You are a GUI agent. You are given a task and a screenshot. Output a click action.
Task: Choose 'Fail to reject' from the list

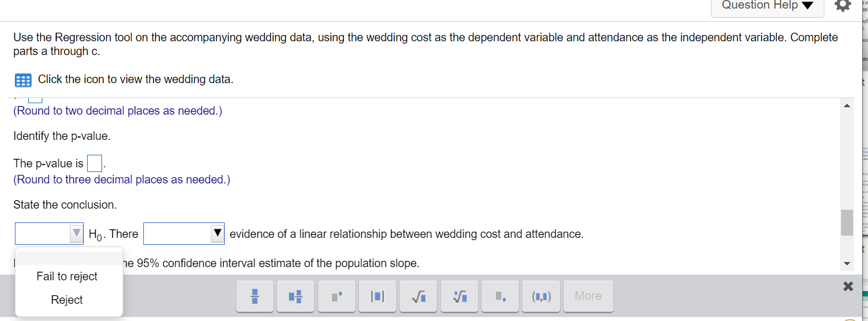coord(67,276)
